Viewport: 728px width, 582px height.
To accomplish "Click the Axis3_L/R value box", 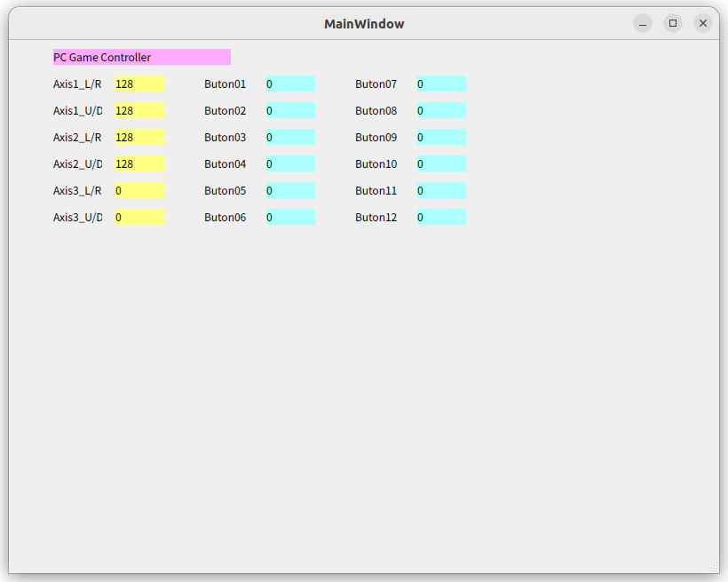I will [138, 190].
